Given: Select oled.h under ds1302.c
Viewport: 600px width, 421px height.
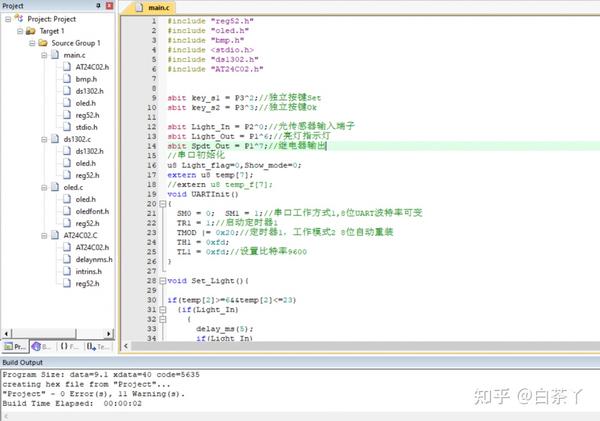Looking at the screenshot, I should 86,163.
